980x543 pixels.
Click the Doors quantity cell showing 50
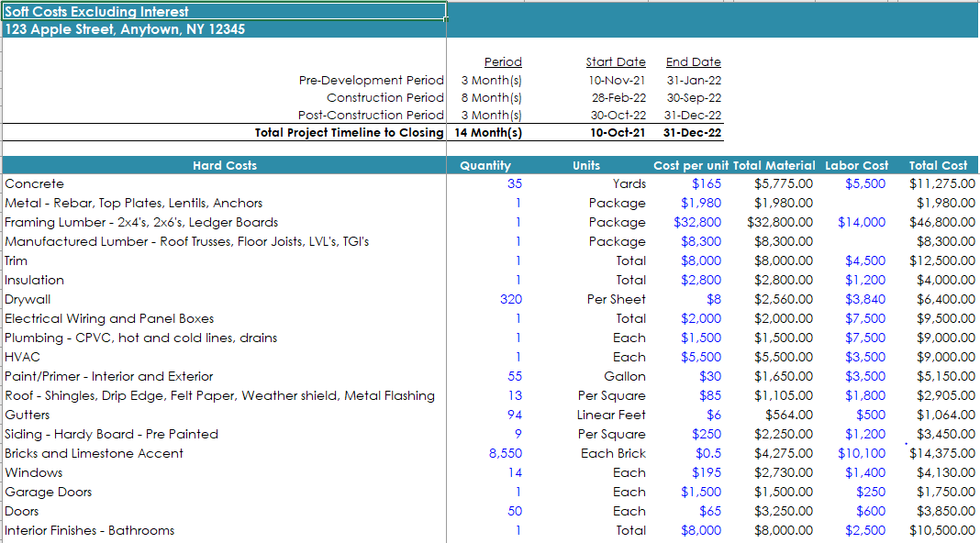[x=514, y=511]
